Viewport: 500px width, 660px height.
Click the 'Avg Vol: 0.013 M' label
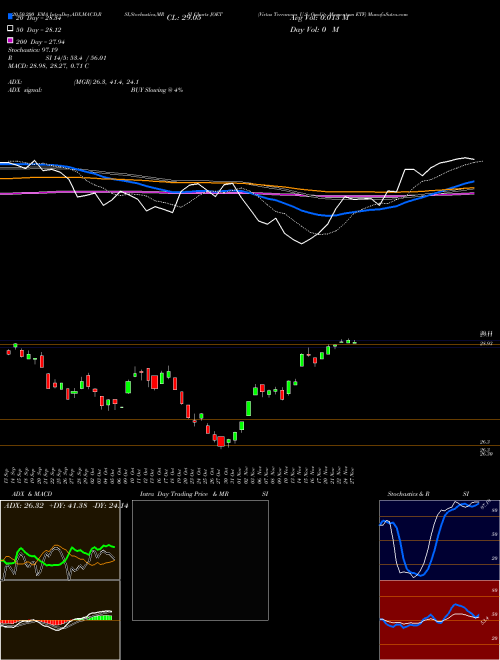tap(319, 18)
